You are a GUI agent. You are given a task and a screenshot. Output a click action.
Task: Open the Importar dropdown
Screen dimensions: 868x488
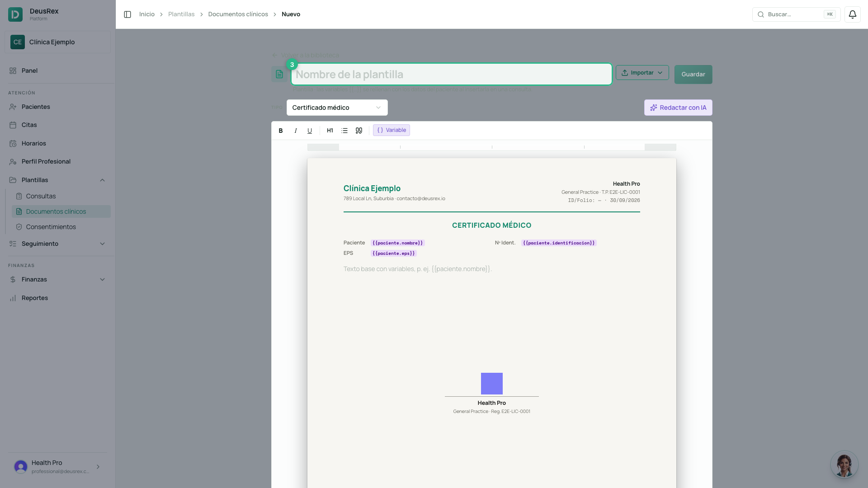(642, 73)
